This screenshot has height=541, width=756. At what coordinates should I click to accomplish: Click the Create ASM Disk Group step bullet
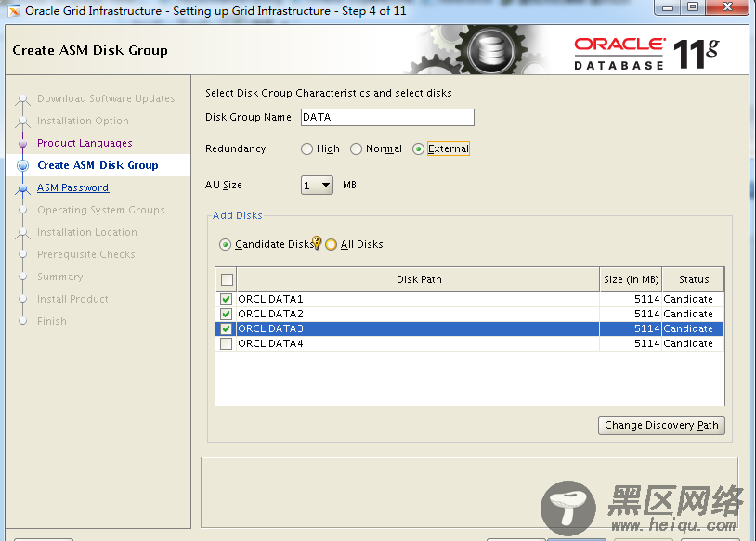[x=22, y=166]
